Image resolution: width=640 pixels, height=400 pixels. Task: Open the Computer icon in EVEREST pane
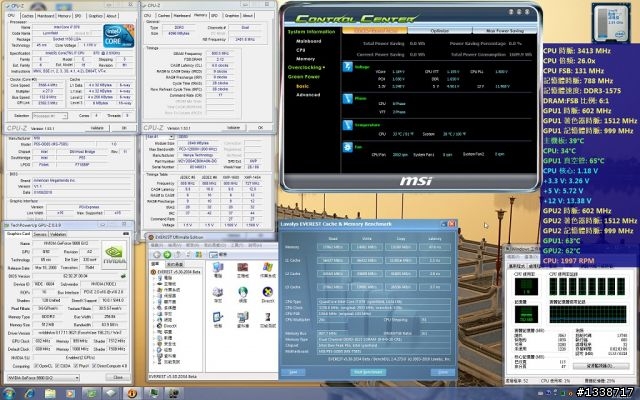pos(218,268)
